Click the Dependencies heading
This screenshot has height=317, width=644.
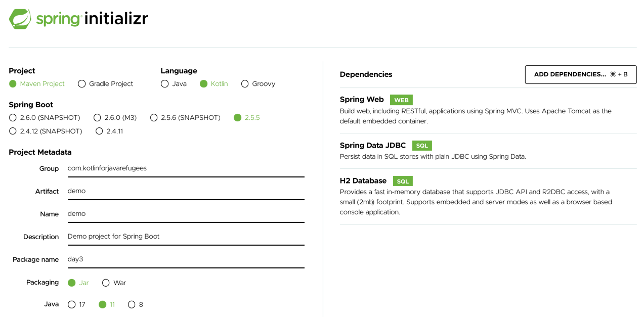click(x=366, y=74)
